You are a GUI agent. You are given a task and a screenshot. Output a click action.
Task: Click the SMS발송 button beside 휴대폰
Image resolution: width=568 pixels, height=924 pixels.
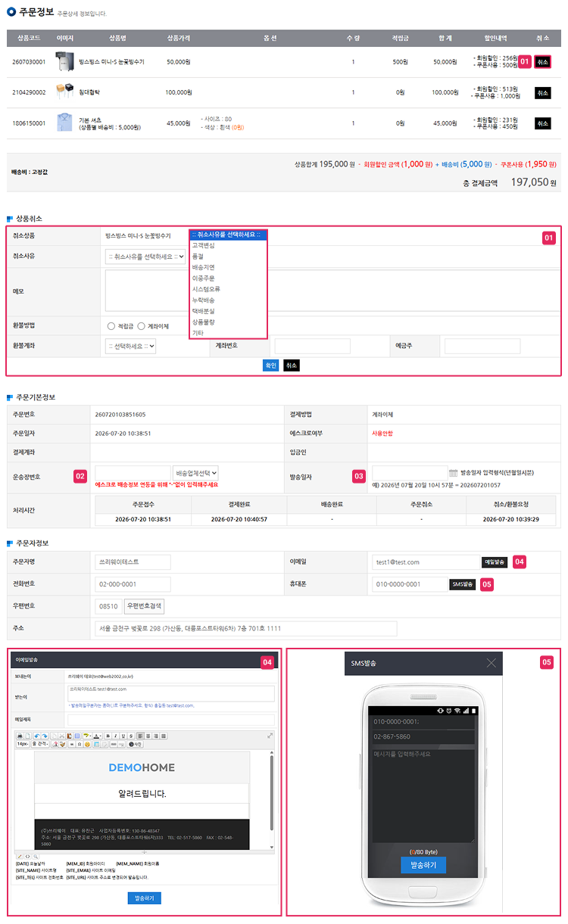click(463, 584)
